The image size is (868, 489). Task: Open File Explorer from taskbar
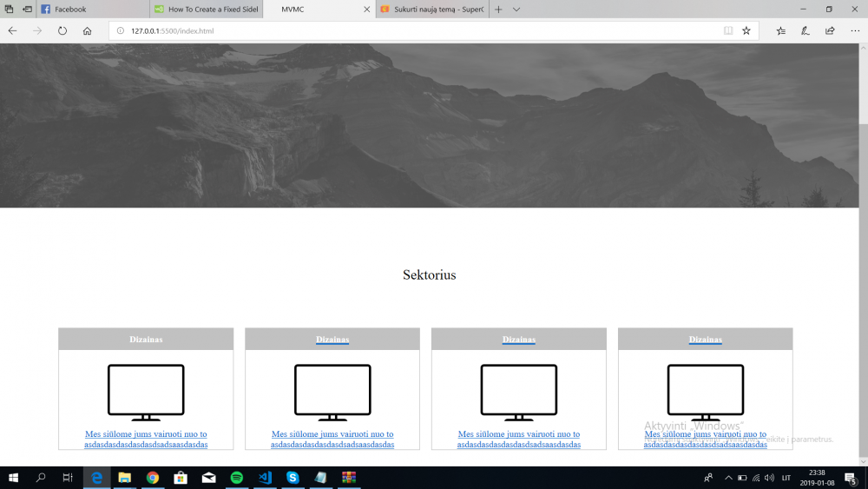click(124, 478)
